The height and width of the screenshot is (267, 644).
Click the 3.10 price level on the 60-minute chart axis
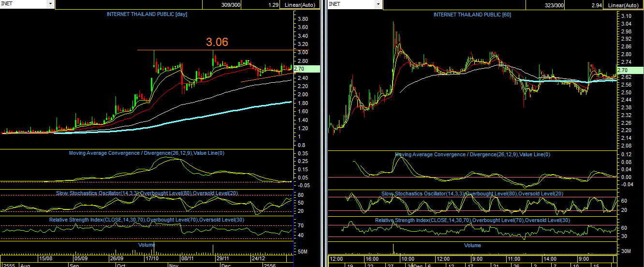[625, 16]
